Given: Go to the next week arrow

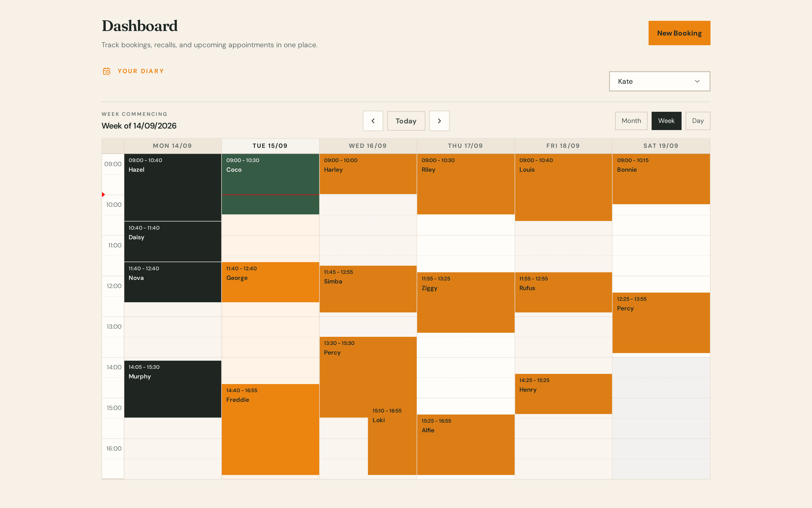Looking at the screenshot, I should pyautogui.click(x=439, y=121).
